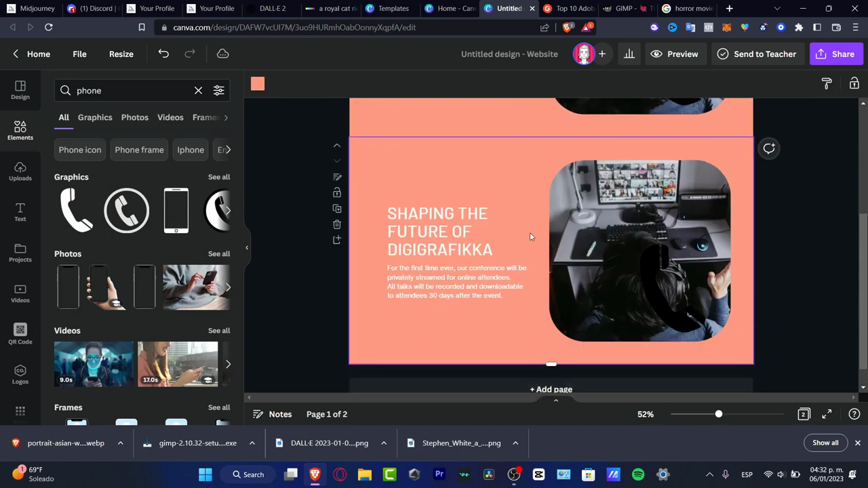This screenshot has width=868, height=488.
Task: Switch to the Photos tab
Action: pyautogui.click(x=135, y=117)
